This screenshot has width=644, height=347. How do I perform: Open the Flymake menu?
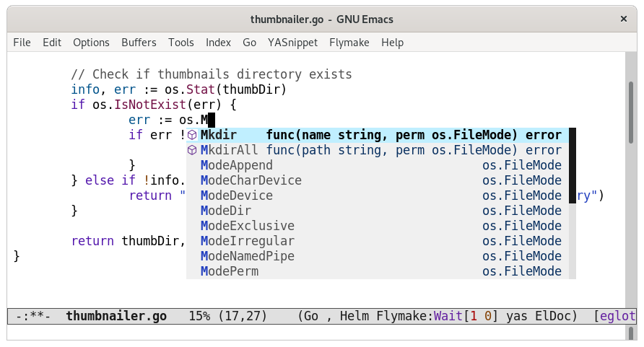349,43
